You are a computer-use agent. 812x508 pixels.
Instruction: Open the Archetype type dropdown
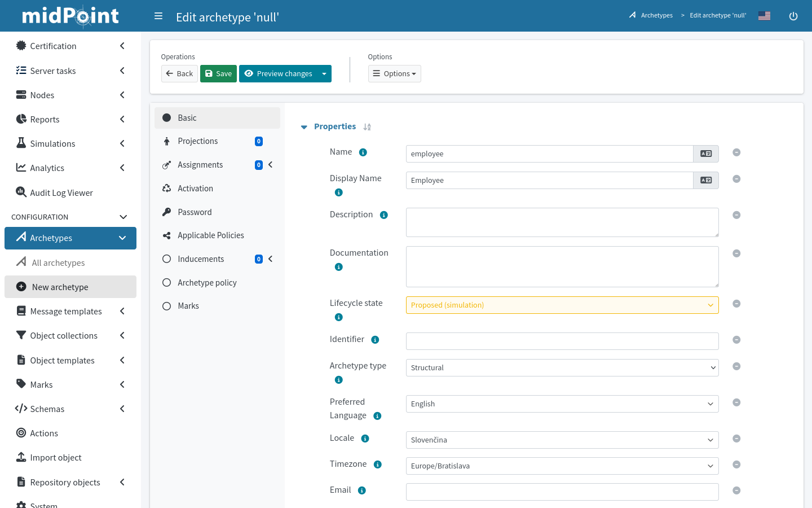(562, 368)
